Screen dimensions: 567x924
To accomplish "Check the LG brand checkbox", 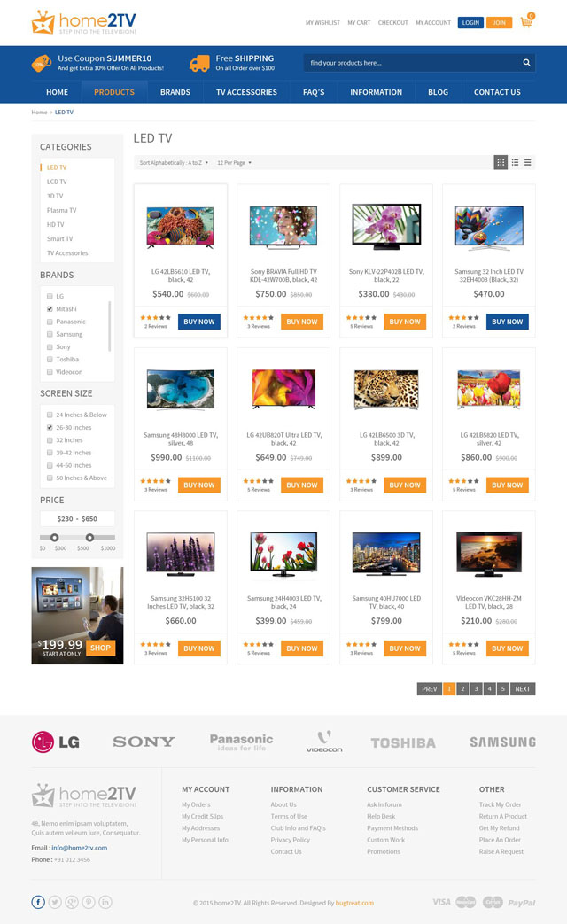I will click(x=50, y=297).
